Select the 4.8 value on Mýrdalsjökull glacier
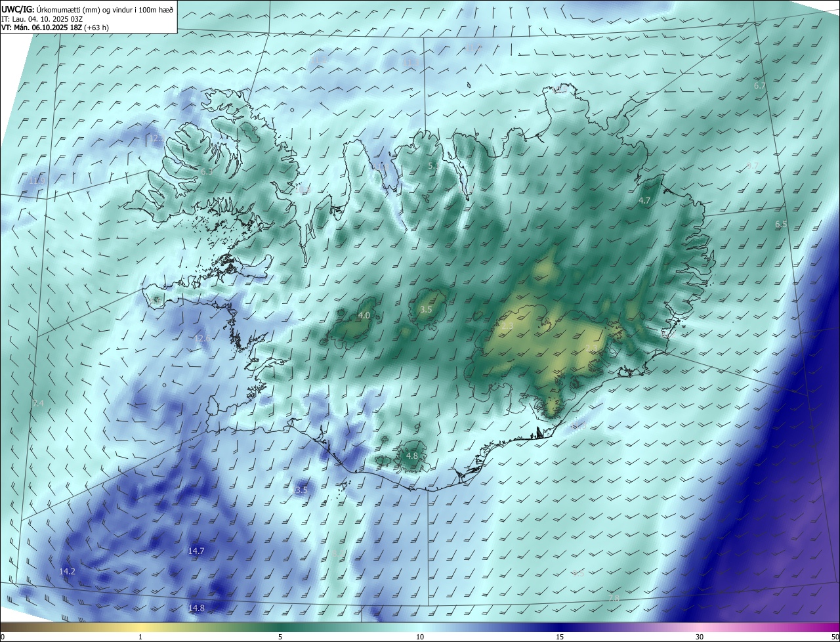Viewport: 840px width, 642px height. pyautogui.click(x=412, y=456)
